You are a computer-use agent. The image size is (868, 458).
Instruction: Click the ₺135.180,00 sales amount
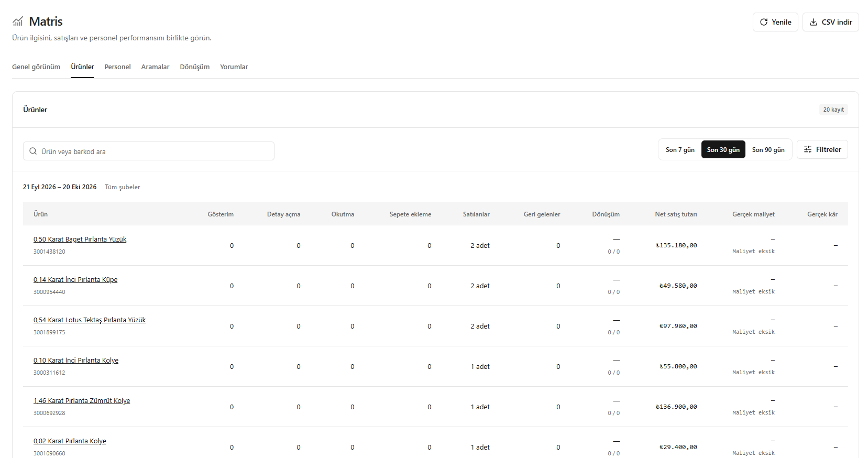(x=676, y=245)
